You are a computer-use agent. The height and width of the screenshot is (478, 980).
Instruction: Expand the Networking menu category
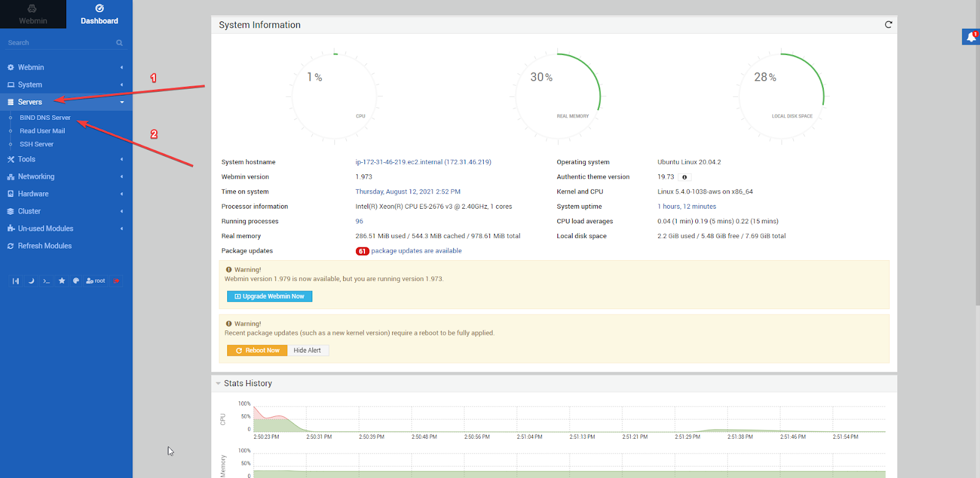(x=66, y=176)
